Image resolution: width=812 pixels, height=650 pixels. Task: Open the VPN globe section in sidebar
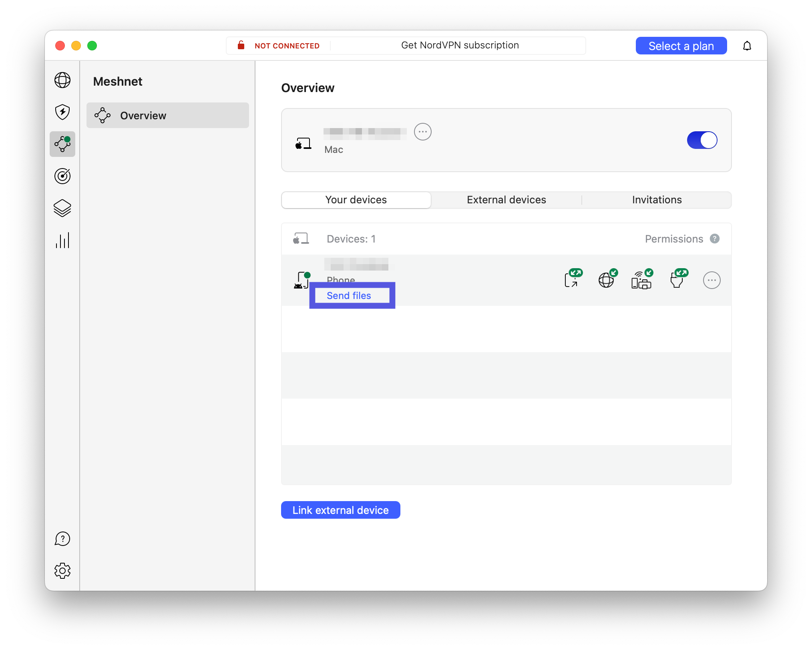point(62,80)
